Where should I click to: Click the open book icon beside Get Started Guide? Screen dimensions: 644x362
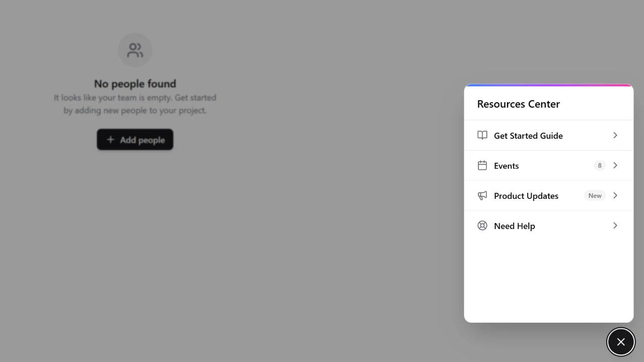click(482, 135)
